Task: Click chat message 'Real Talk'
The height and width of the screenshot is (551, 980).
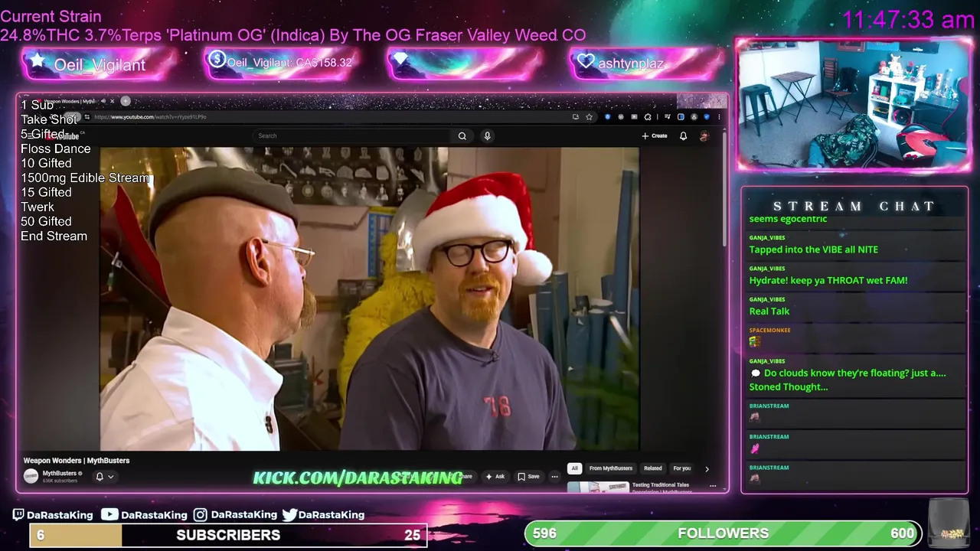Action: point(769,311)
